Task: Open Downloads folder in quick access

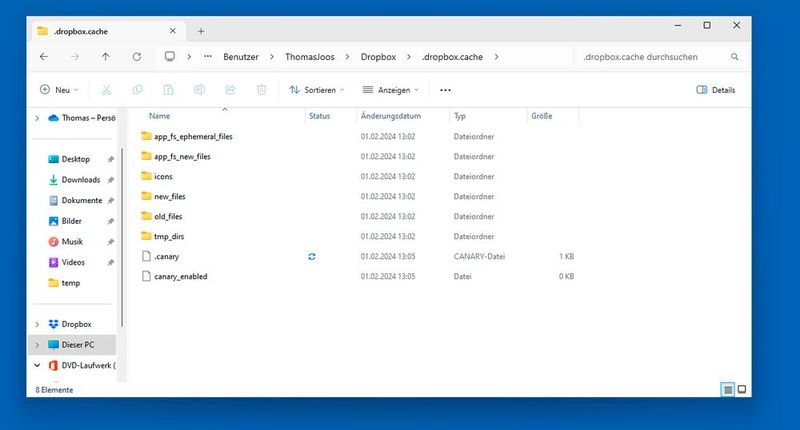Action: click(80, 180)
